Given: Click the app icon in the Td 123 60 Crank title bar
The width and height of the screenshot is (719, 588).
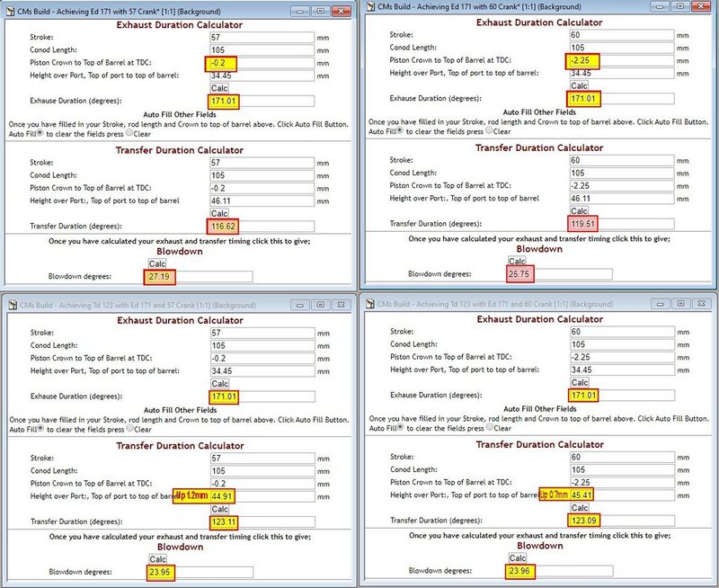Looking at the screenshot, I should click(370, 304).
